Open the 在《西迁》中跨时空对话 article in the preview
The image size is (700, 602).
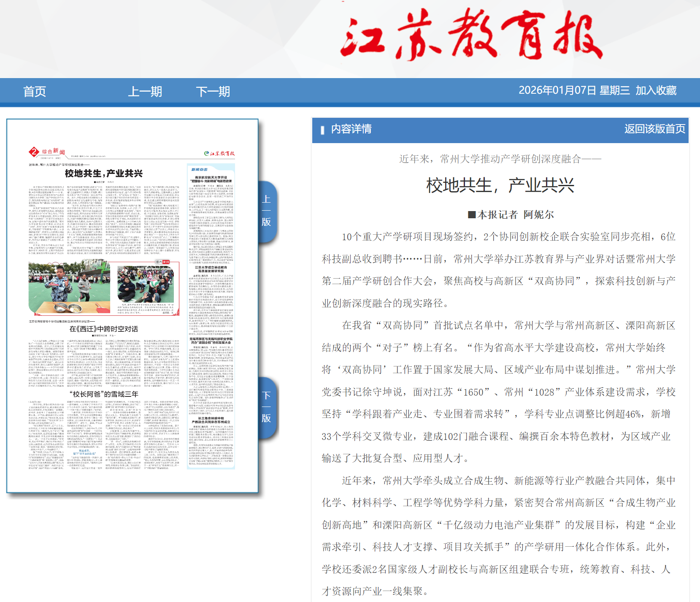click(x=103, y=329)
